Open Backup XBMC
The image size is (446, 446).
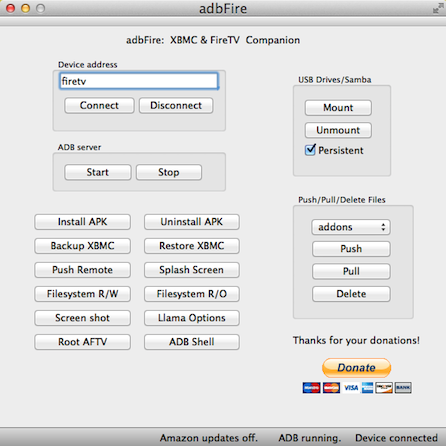(x=82, y=246)
